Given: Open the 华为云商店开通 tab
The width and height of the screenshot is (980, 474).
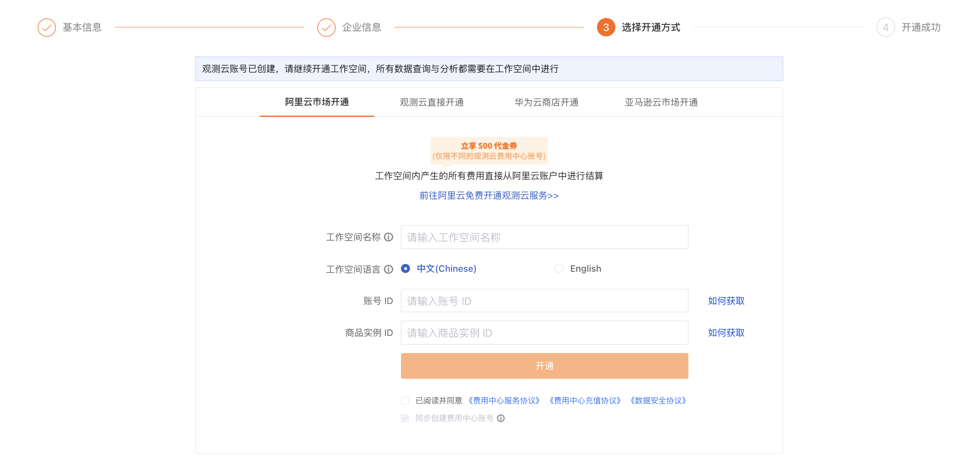Looking at the screenshot, I should (546, 102).
